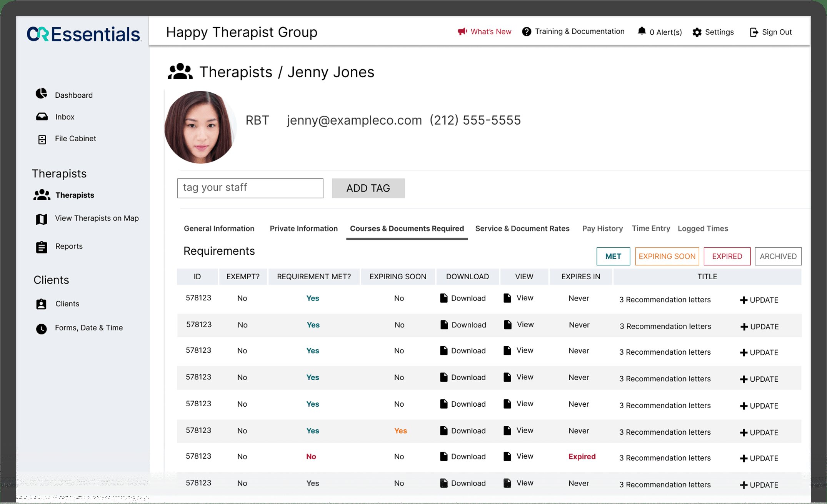Click UPDATE on the Expired requirement row
Image resolution: width=827 pixels, height=504 pixels.
pos(759,458)
